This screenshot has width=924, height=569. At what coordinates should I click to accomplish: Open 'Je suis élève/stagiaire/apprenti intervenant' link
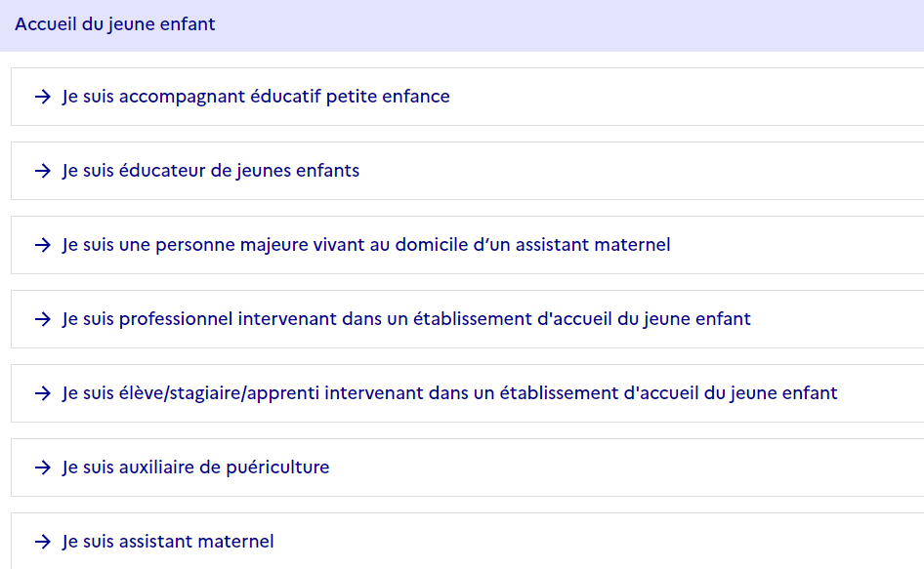click(449, 393)
